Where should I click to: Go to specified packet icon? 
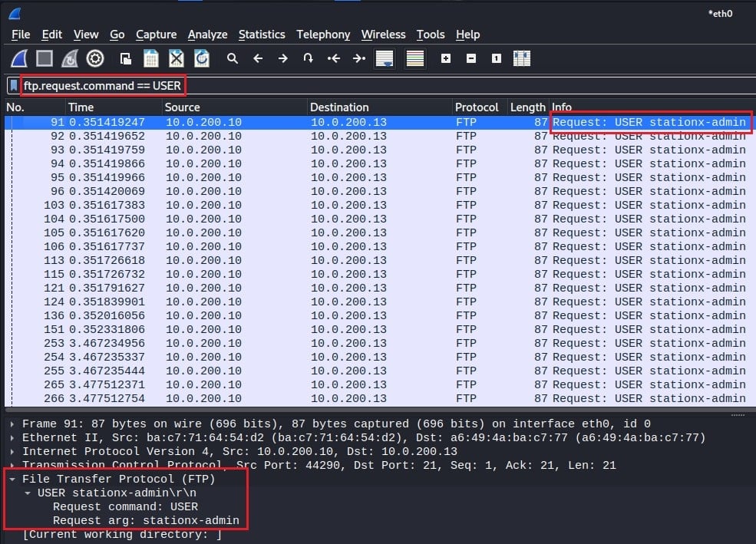click(x=308, y=59)
